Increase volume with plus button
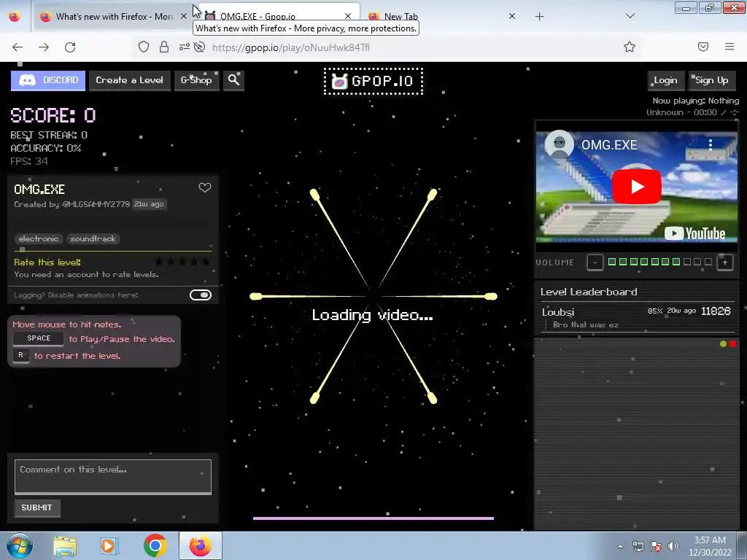 [x=725, y=262]
